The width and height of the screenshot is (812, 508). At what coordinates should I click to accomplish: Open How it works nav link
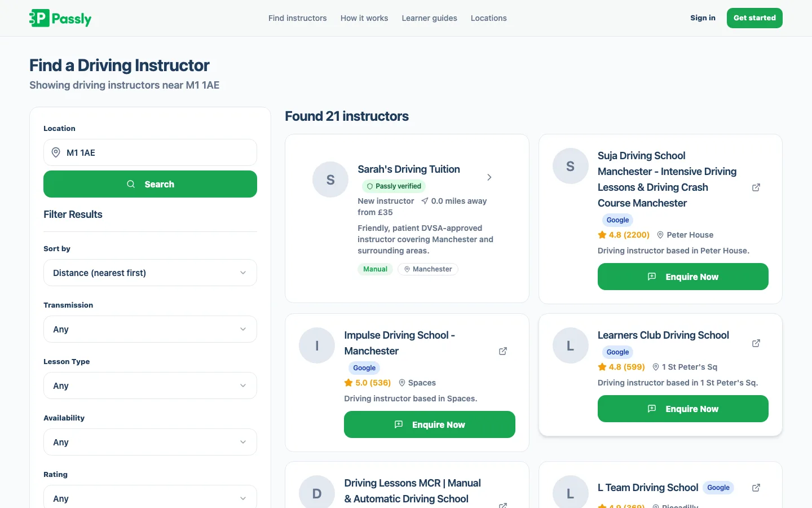click(x=364, y=18)
